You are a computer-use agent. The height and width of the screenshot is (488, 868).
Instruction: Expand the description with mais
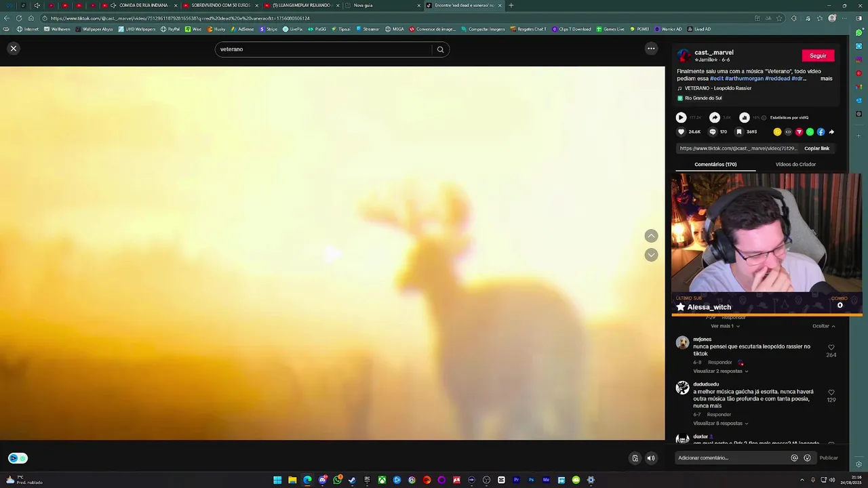click(826, 79)
